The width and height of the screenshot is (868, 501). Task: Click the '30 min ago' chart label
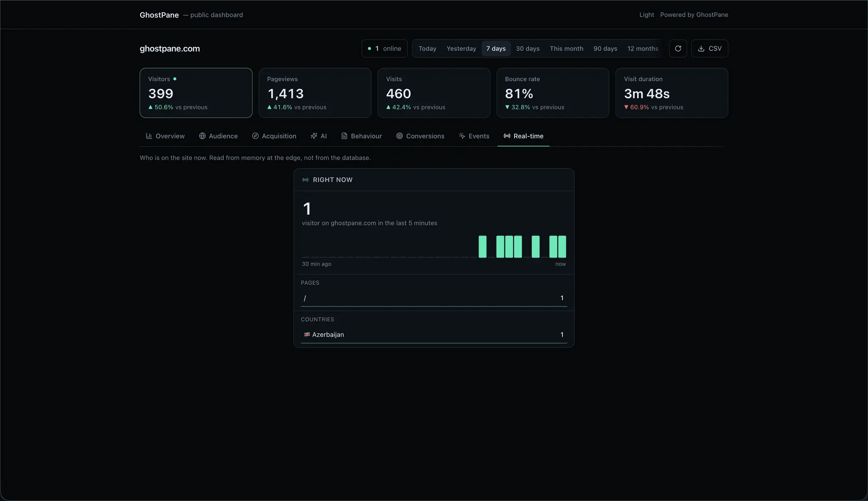tap(316, 264)
